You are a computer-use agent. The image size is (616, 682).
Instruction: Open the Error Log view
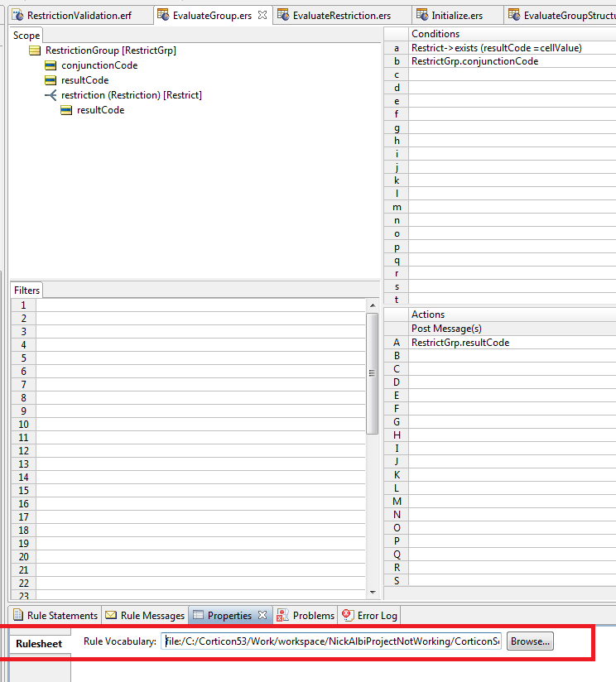pyautogui.click(x=370, y=616)
